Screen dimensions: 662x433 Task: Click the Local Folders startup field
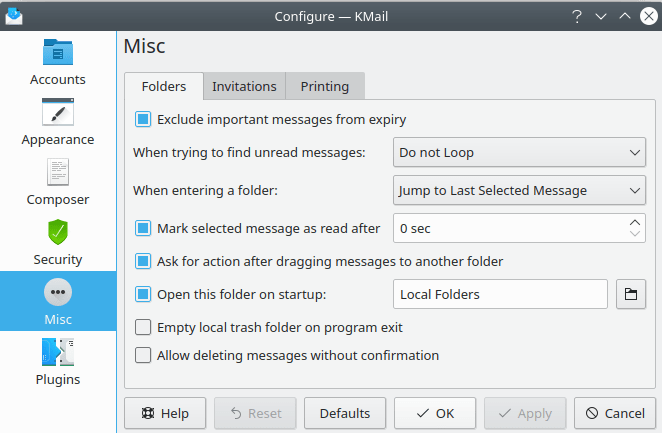point(500,294)
